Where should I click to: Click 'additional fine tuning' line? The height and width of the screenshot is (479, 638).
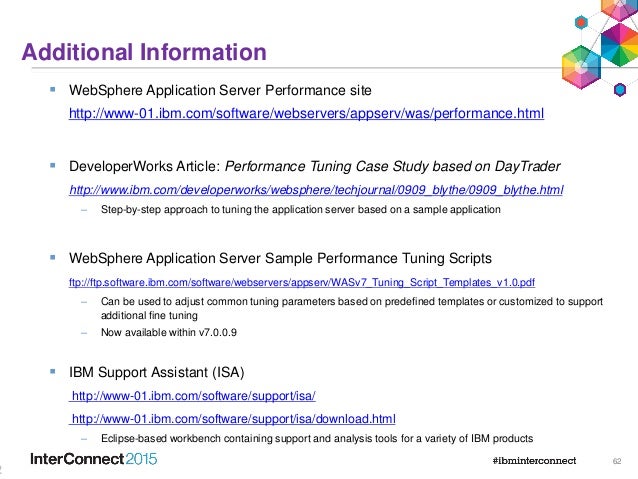(149, 316)
